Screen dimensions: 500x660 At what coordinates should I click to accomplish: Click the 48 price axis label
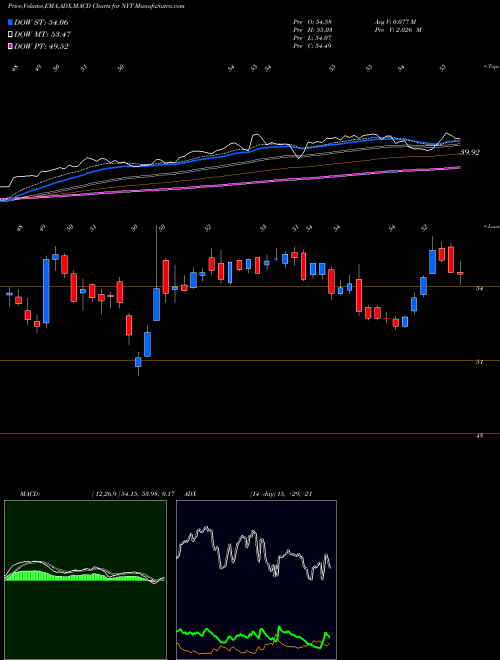click(479, 436)
